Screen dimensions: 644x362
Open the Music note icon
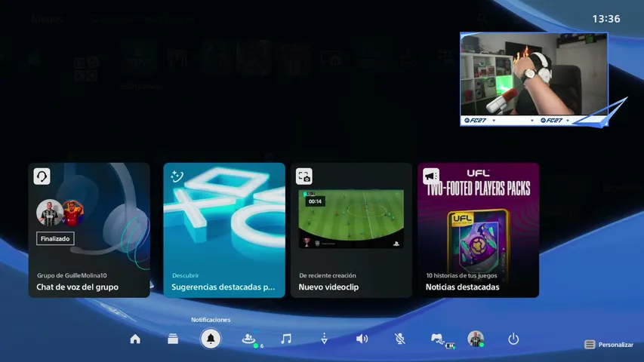(x=286, y=339)
